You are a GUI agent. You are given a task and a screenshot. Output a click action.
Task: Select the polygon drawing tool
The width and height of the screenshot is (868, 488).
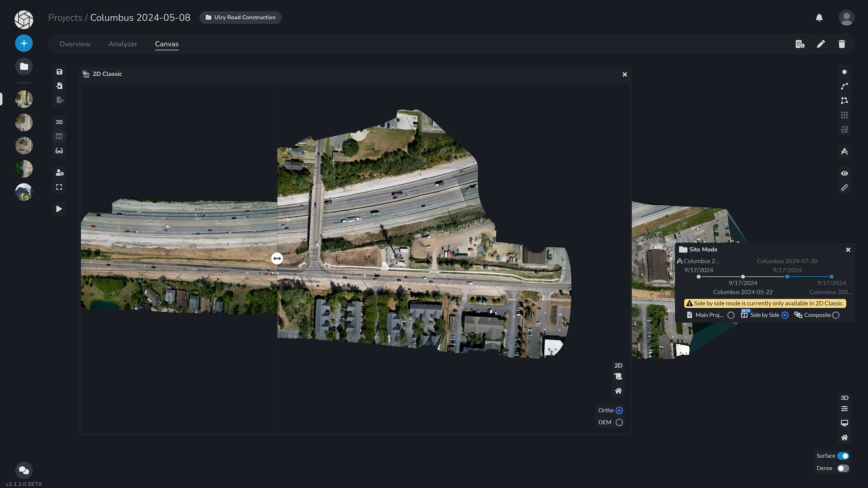[845, 100]
